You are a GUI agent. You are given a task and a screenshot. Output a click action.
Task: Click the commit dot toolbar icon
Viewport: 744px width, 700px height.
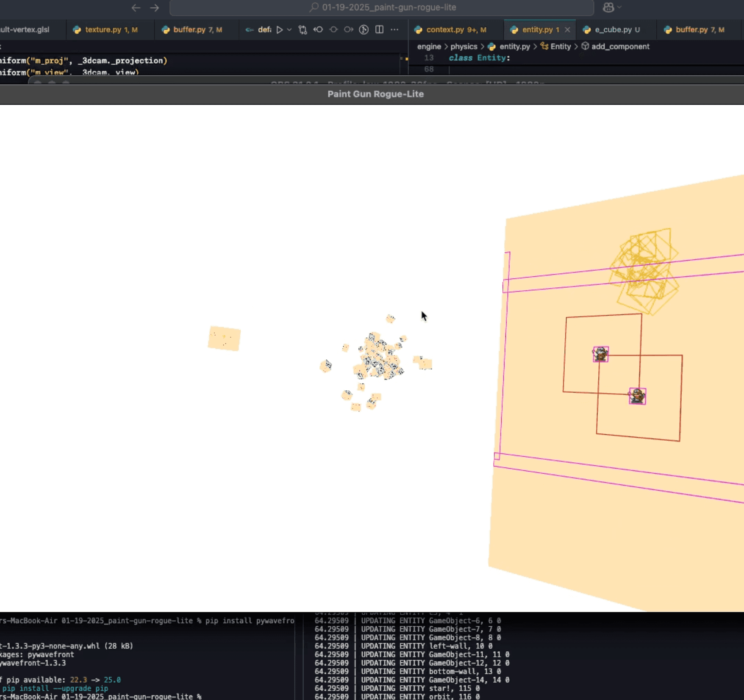(x=333, y=30)
